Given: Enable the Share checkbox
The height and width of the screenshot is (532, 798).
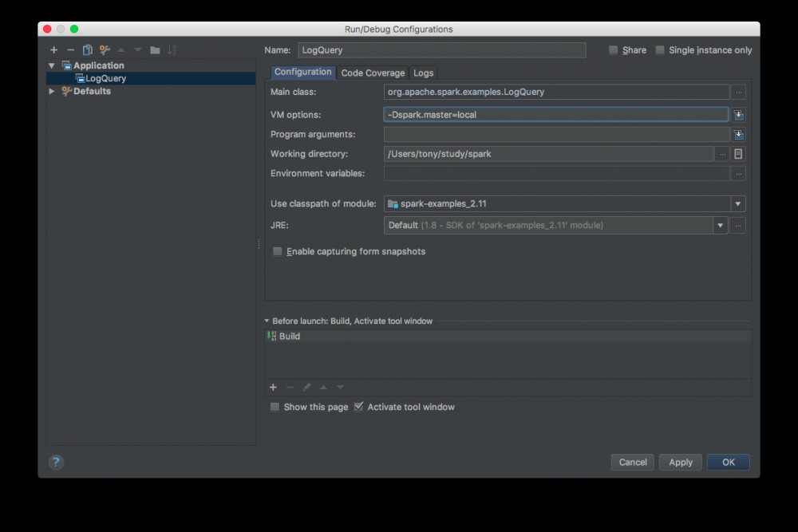Looking at the screenshot, I should [614, 50].
